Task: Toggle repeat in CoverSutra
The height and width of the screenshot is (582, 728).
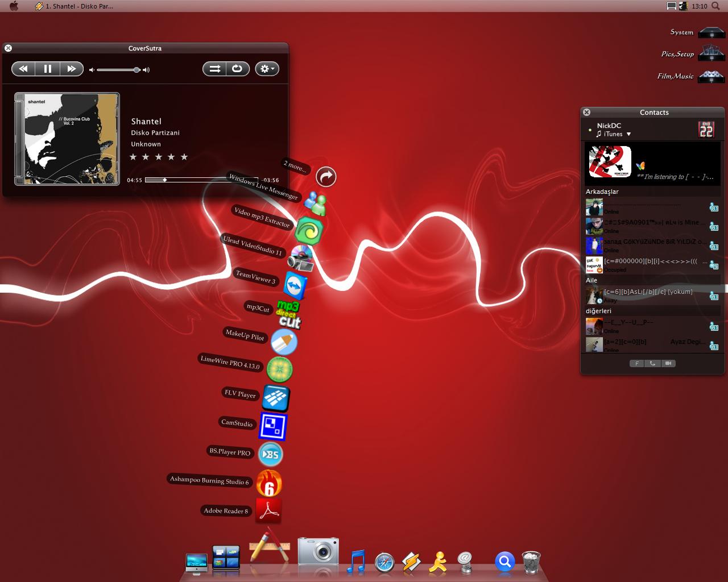Action: coord(238,69)
